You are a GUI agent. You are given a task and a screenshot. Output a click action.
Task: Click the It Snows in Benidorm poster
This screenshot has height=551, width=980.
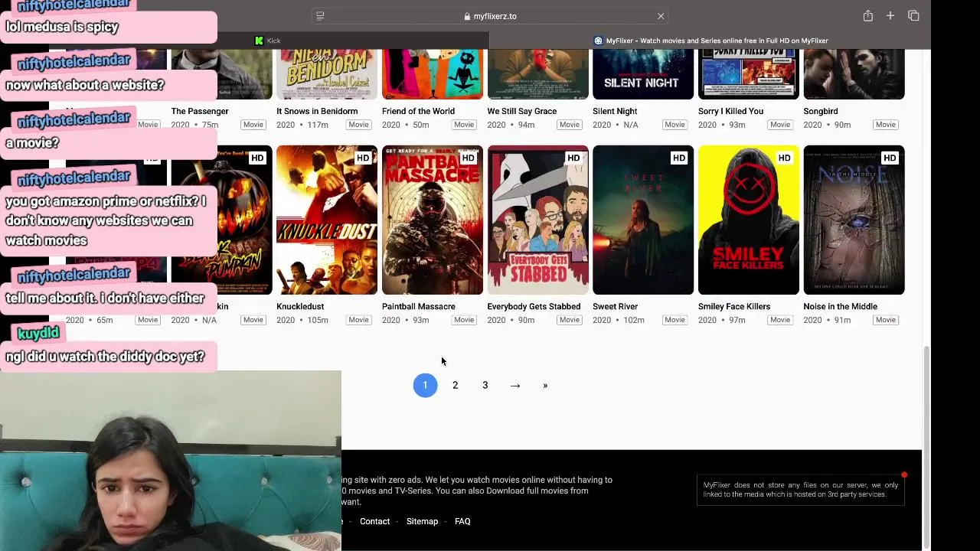(x=327, y=74)
